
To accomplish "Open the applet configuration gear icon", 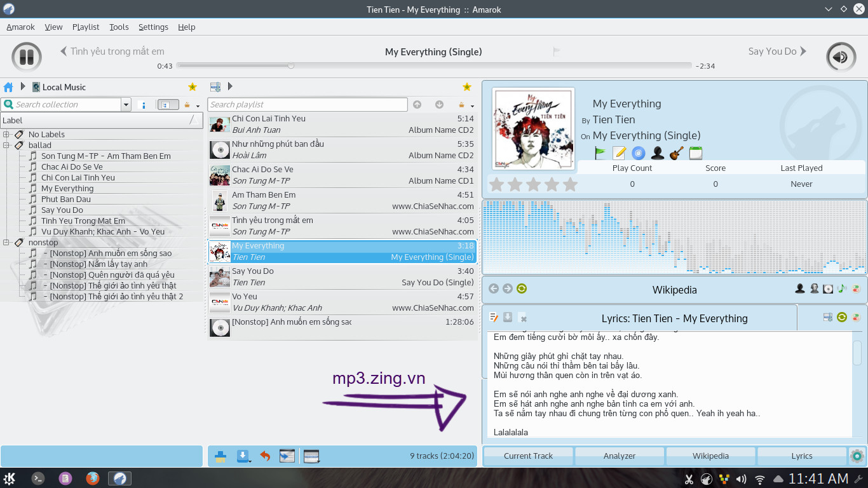I will point(857,456).
